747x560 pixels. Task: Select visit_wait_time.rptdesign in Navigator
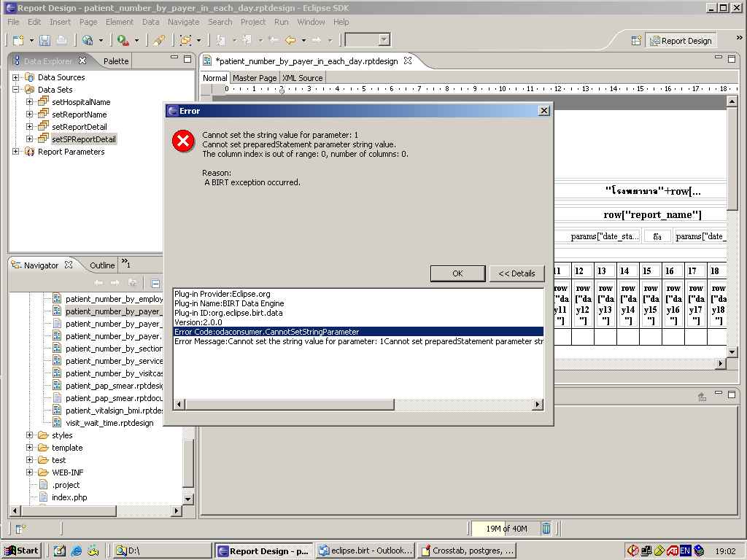pos(109,423)
